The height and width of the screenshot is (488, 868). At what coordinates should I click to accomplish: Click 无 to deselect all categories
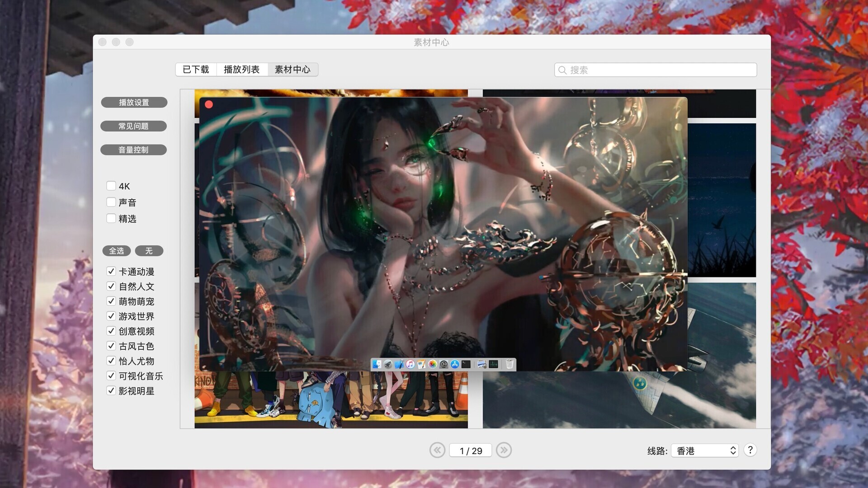click(149, 251)
